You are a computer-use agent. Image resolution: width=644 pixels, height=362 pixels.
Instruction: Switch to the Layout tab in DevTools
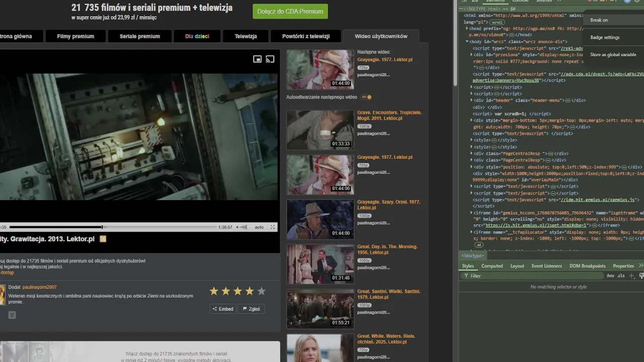pyautogui.click(x=517, y=266)
